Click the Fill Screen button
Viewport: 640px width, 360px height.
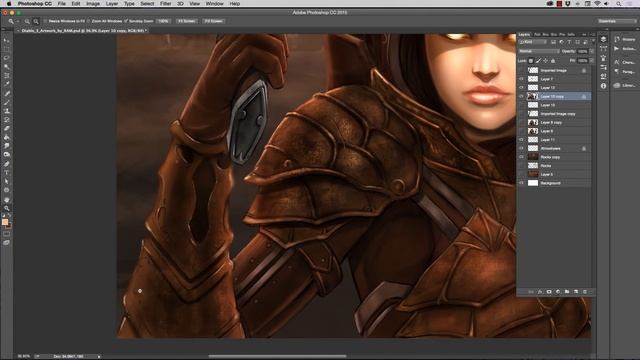[x=213, y=21]
